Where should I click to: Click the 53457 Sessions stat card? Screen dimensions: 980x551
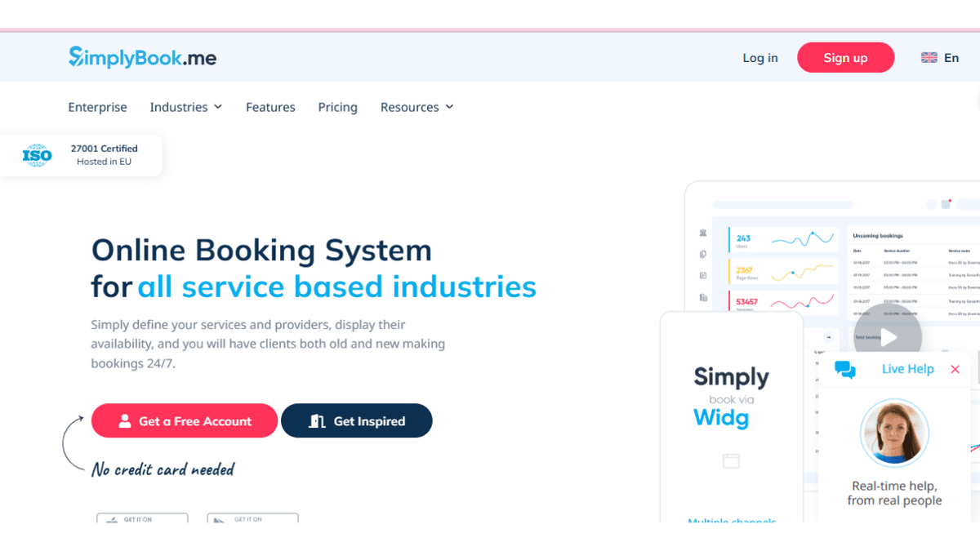click(783, 303)
